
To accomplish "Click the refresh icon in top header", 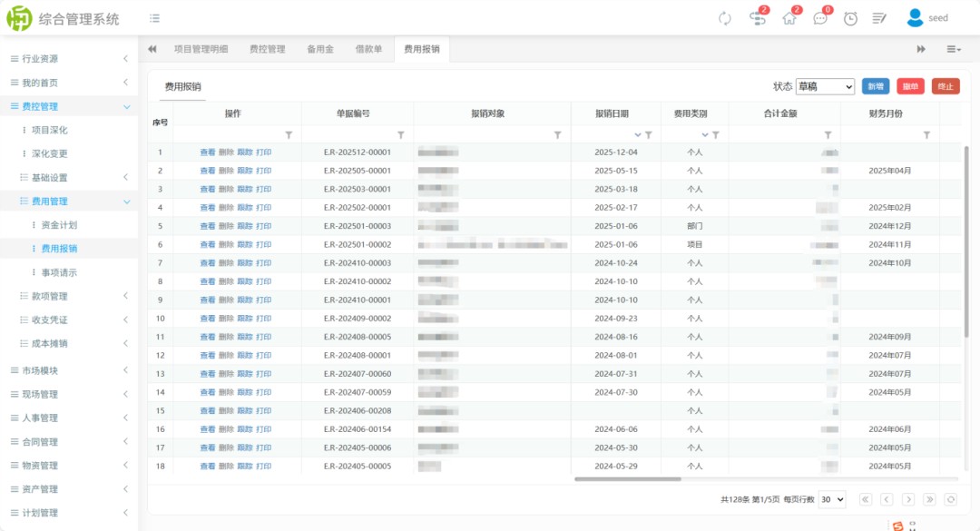I will click(x=724, y=18).
